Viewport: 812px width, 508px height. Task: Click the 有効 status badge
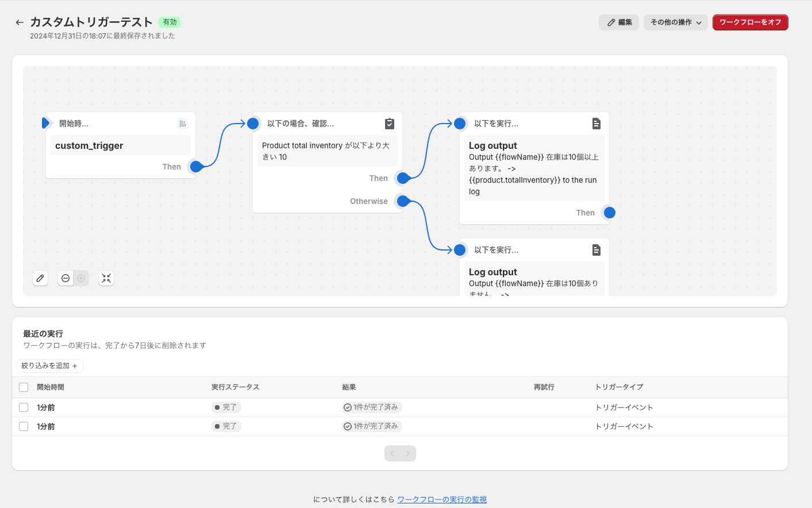[170, 22]
